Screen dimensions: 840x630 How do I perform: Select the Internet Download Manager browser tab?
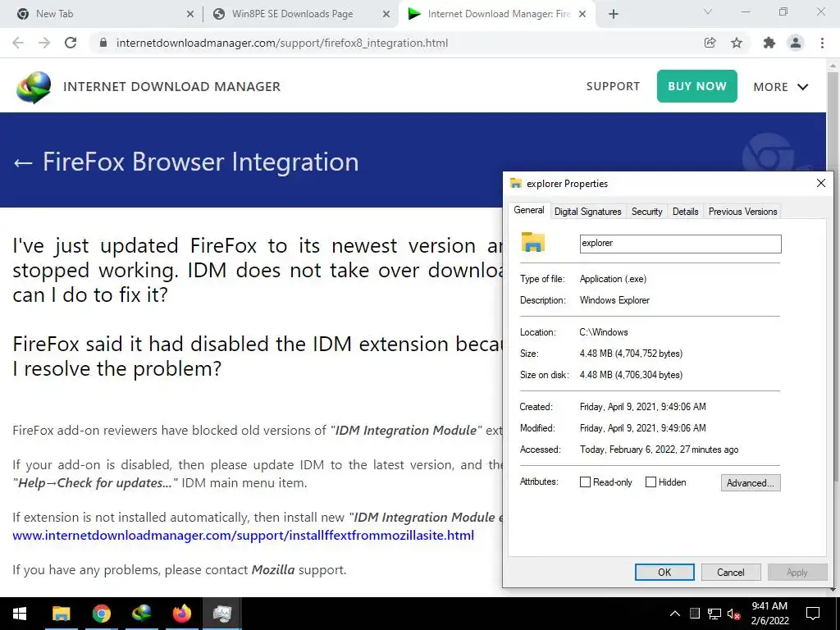coord(496,14)
